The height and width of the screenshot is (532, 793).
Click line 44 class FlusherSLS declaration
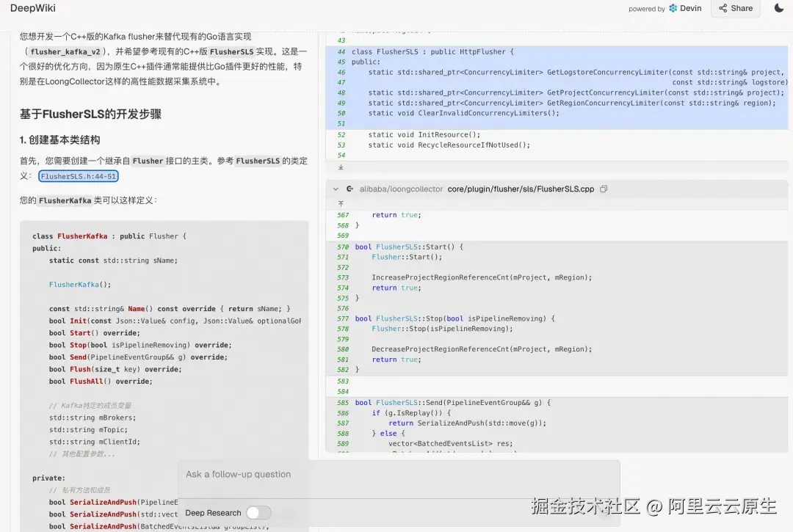point(432,51)
